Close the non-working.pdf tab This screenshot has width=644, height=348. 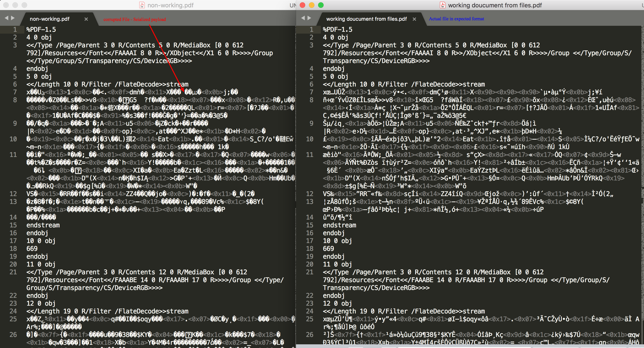click(86, 19)
